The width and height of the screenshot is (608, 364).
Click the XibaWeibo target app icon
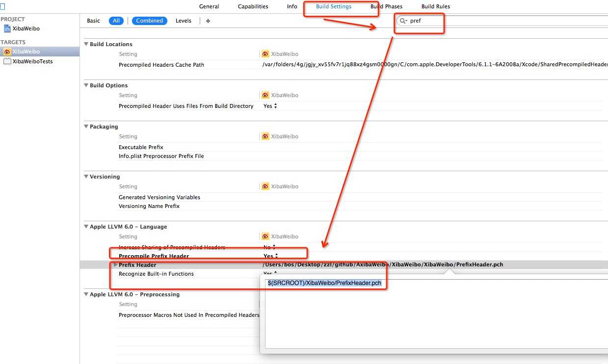pyautogui.click(x=7, y=52)
